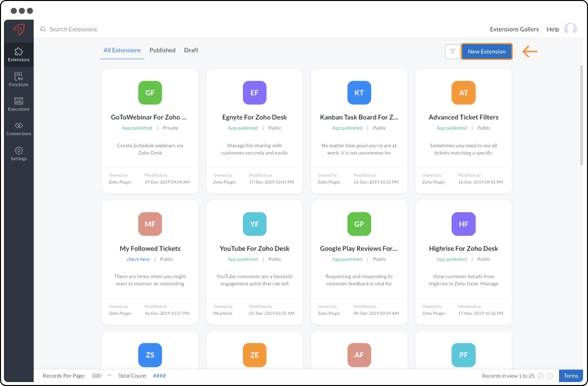Click 'View customer details from Highrise' description

(x=464, y=280)
